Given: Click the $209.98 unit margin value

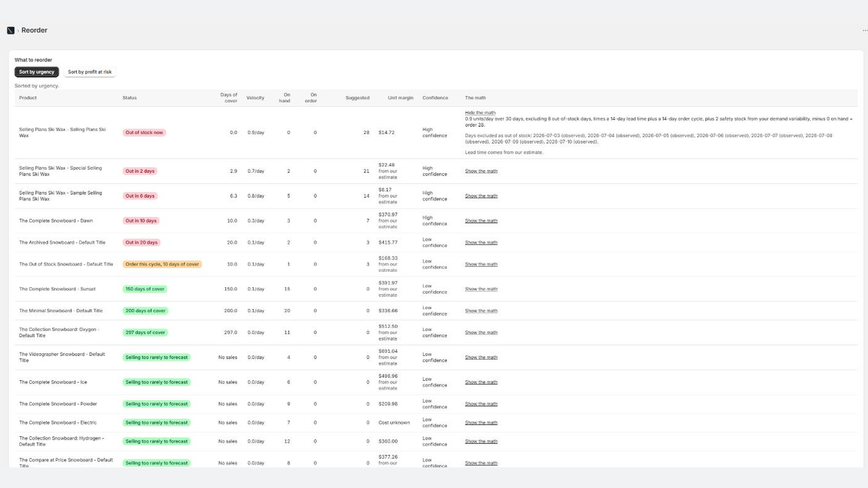Looking at the screenshot, I should coord(388,404).
